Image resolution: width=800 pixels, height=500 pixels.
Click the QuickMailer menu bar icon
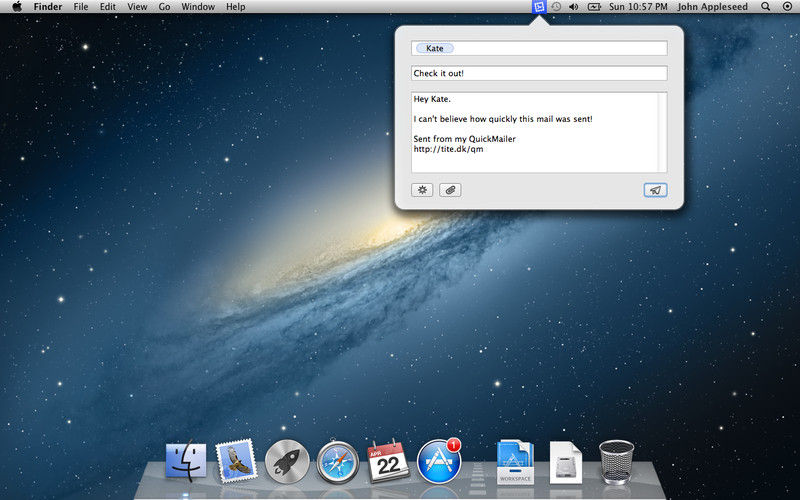(539, 7)
